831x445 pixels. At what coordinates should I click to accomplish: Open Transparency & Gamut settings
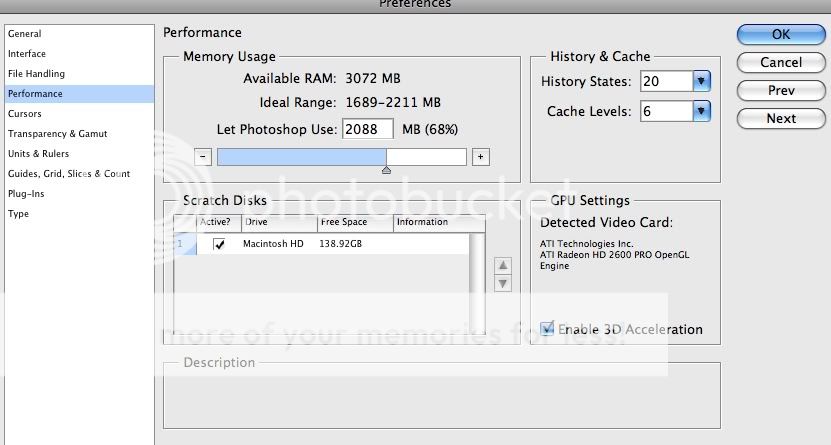pos(57,134)
